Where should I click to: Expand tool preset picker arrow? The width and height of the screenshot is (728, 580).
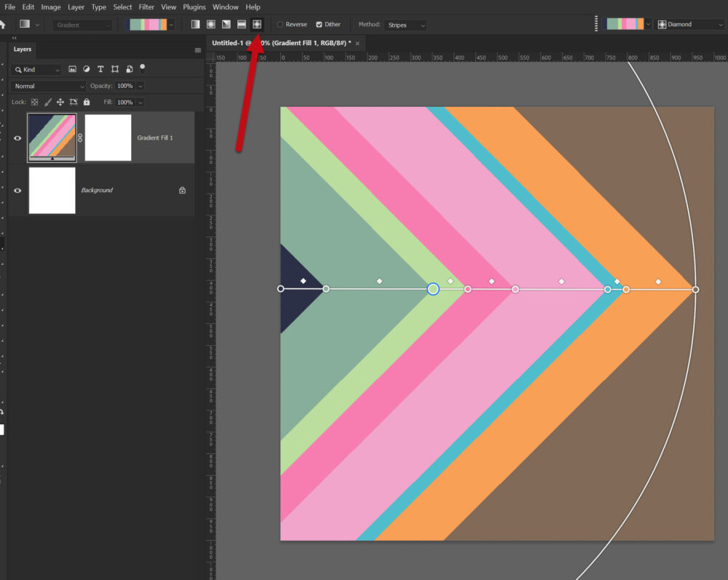pyautogui.click(x=37, y=25)
